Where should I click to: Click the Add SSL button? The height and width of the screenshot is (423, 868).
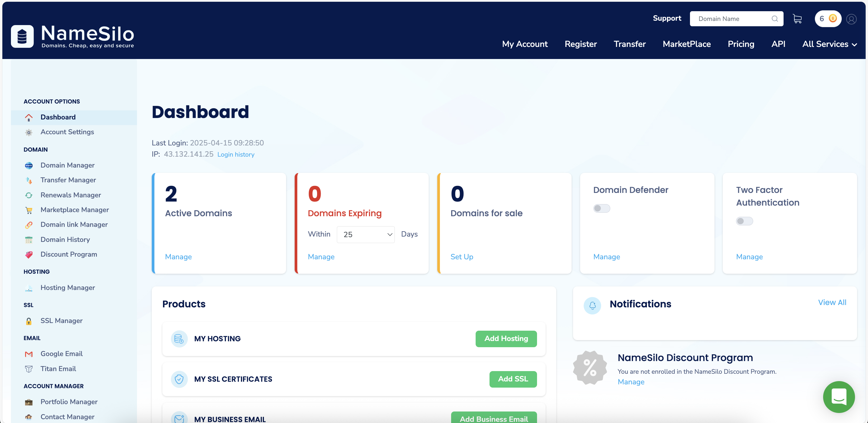point(513,379)
